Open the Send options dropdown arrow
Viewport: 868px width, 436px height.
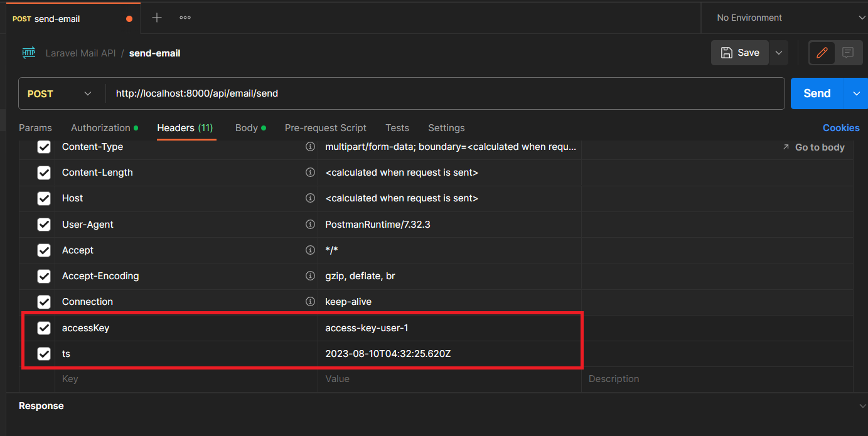point(856,93)
